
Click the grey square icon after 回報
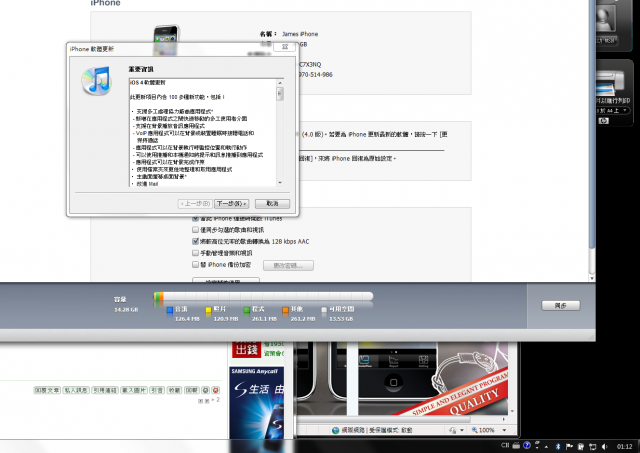(x=206, y=391)
